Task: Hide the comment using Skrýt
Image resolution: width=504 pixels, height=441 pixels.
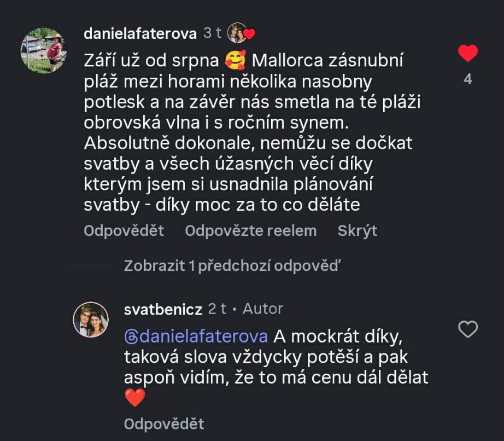Action: [358, 231]
